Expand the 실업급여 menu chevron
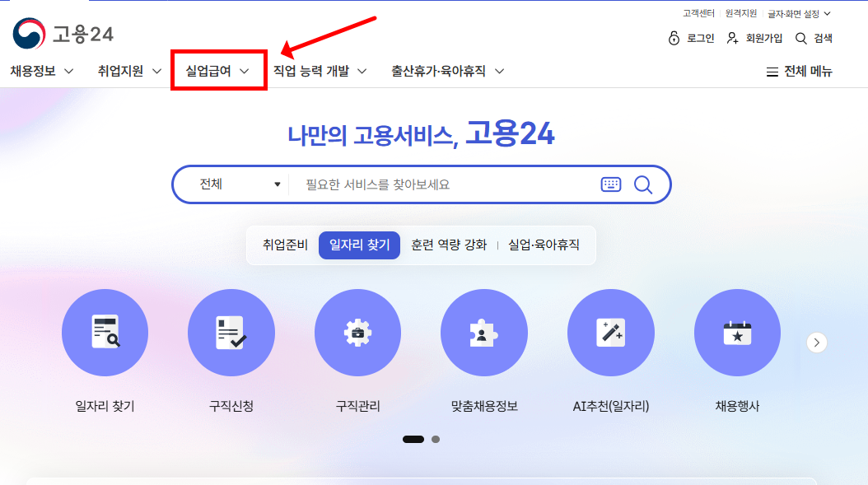Viewport: 868px width, 485px height. pyautogui.click(x=244, y=72)
